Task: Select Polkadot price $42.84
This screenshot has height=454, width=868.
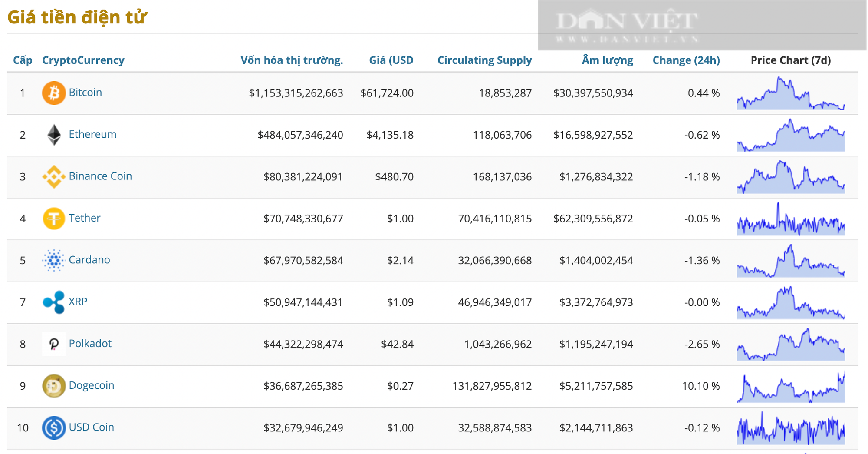Action: click(x=397, y=344)
